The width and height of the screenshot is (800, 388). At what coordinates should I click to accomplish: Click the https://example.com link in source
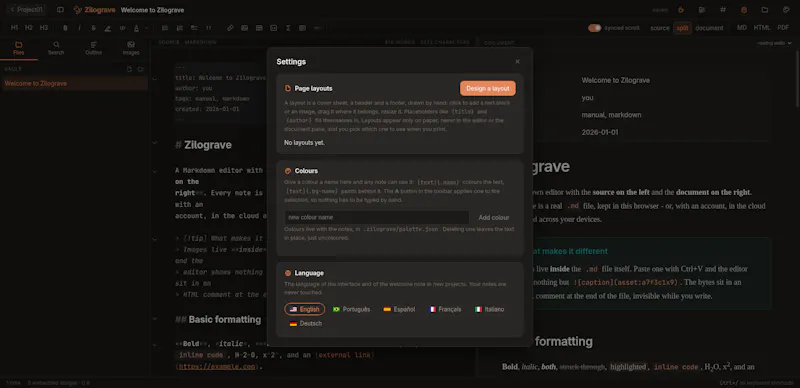pyautogui.click(x=216, y=367)
